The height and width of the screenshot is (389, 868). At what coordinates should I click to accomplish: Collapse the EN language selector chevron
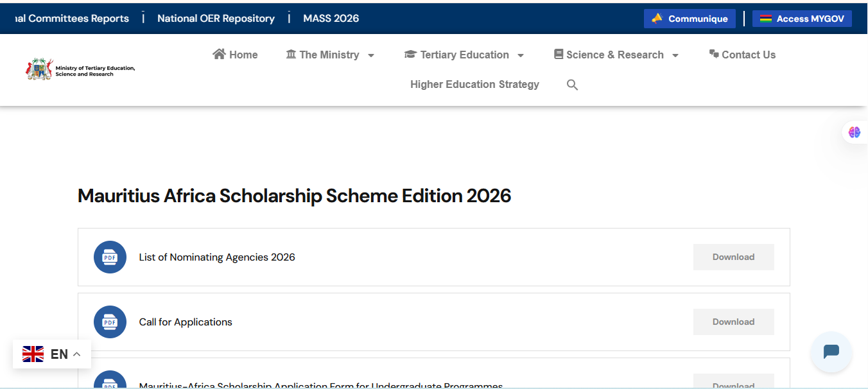pyautogui.click(x=76, y=353)
